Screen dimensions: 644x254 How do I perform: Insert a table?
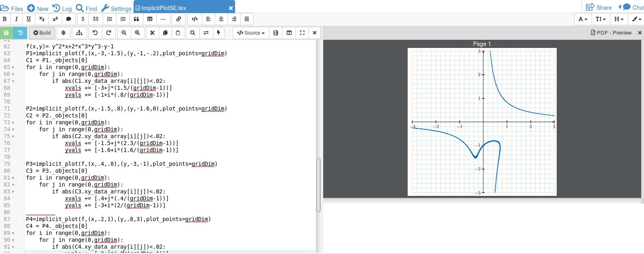[150, 19]
